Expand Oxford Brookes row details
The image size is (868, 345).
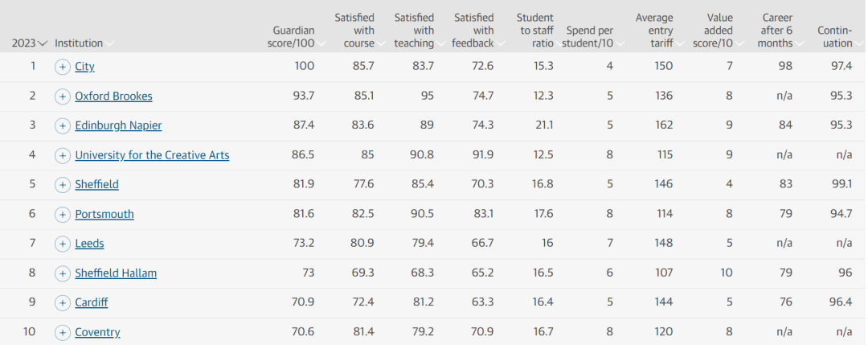(63, 97)
